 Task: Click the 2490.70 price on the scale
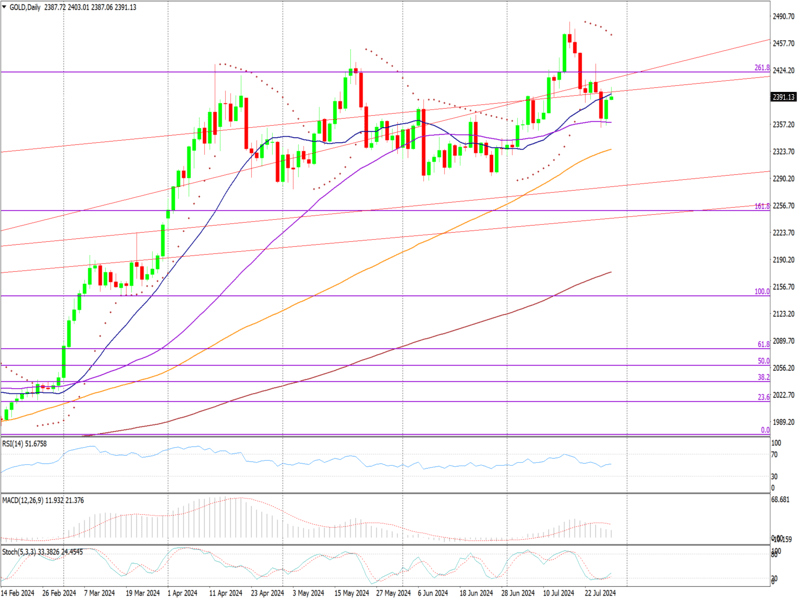coord(783,16)
